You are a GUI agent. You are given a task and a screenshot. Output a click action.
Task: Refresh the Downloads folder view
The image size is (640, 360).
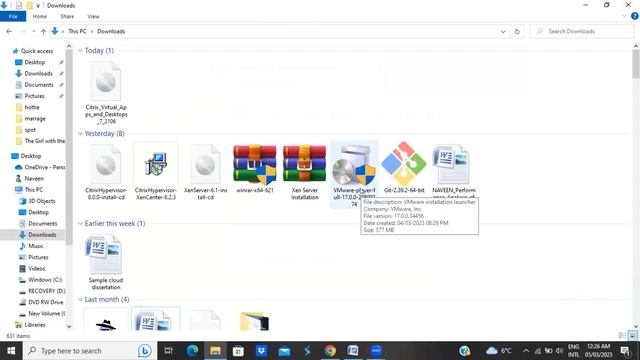517,31
